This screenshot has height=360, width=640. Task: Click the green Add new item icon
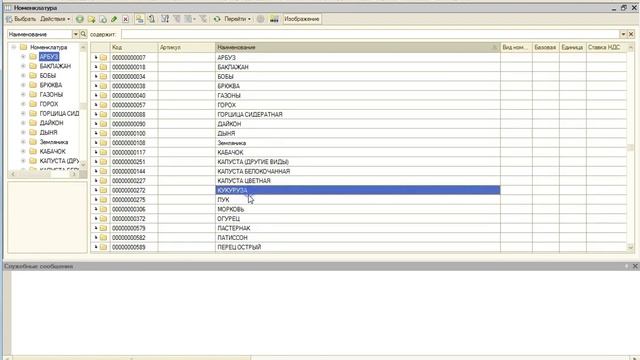80,19
